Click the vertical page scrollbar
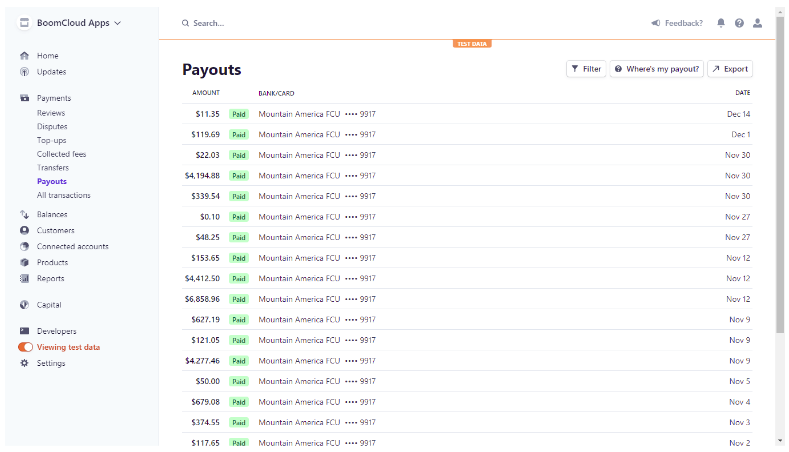Image resolution: width=789 pixels, height=452 pixels. click(x=780, y=175)
